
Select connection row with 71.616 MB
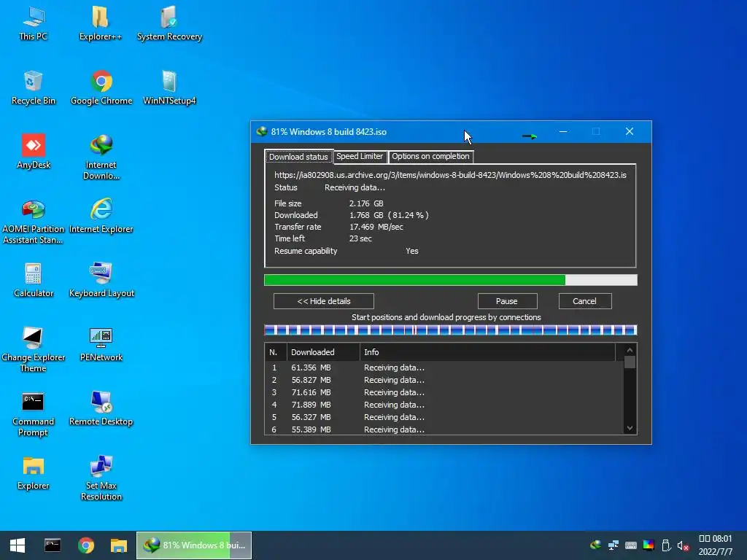coord(444,392)
